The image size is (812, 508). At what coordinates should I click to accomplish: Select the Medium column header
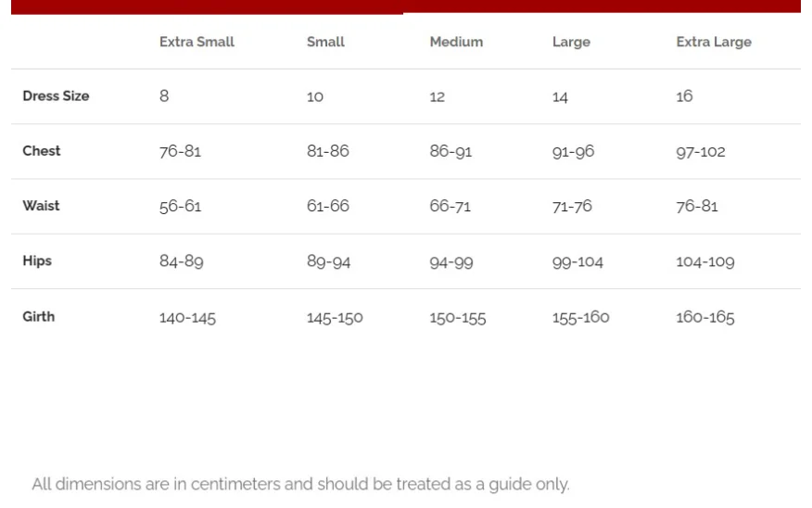coord(456,42)
